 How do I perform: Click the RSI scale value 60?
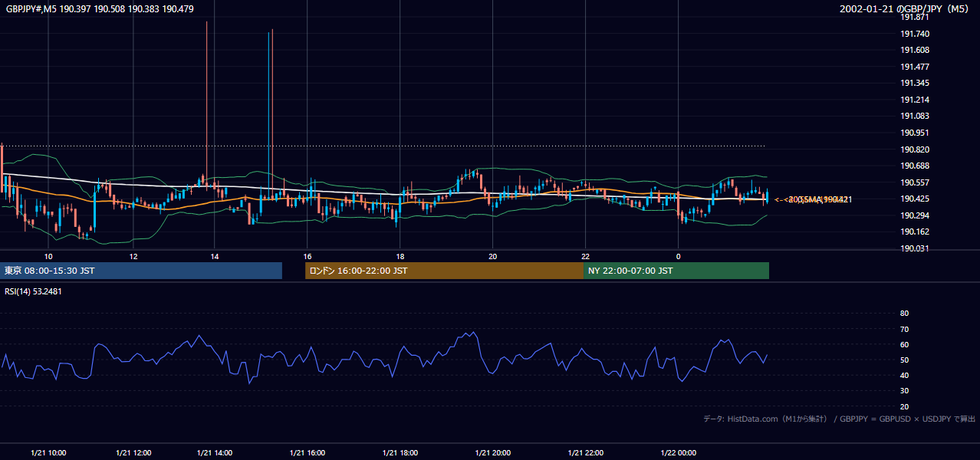click(904, 344)
